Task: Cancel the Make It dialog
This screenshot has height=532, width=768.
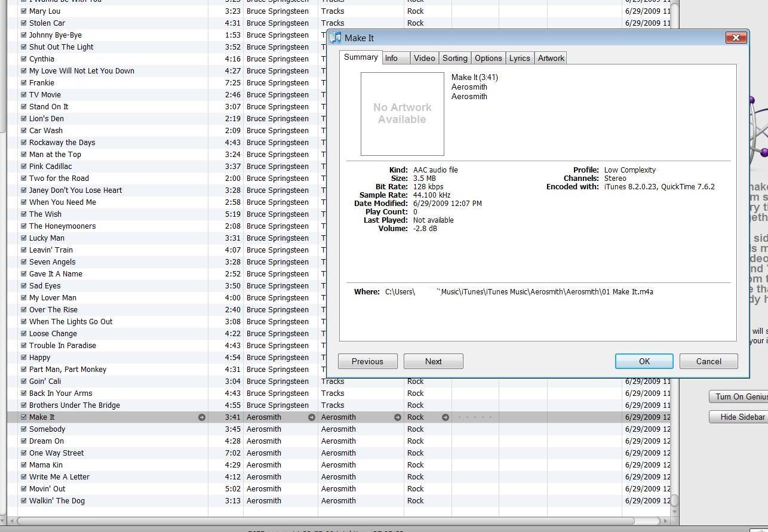Action: pos(709,361)
